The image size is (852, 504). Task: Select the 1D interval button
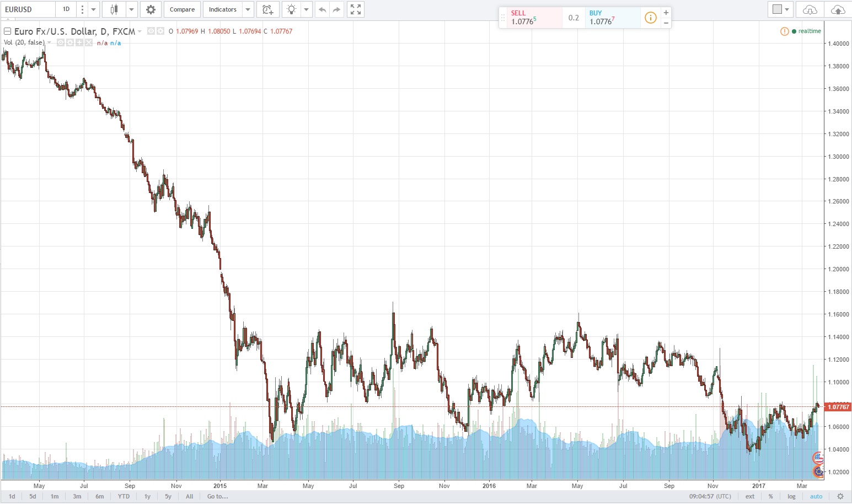pyautogui.click(x=66, y=9)
